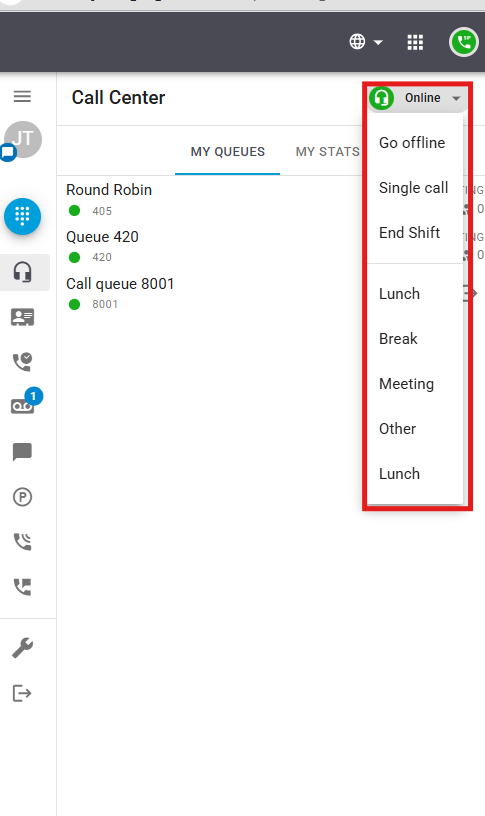Viewport: 485px width, 816px height.
Task: Open the chat messages icon
Action: click(22, 452)
